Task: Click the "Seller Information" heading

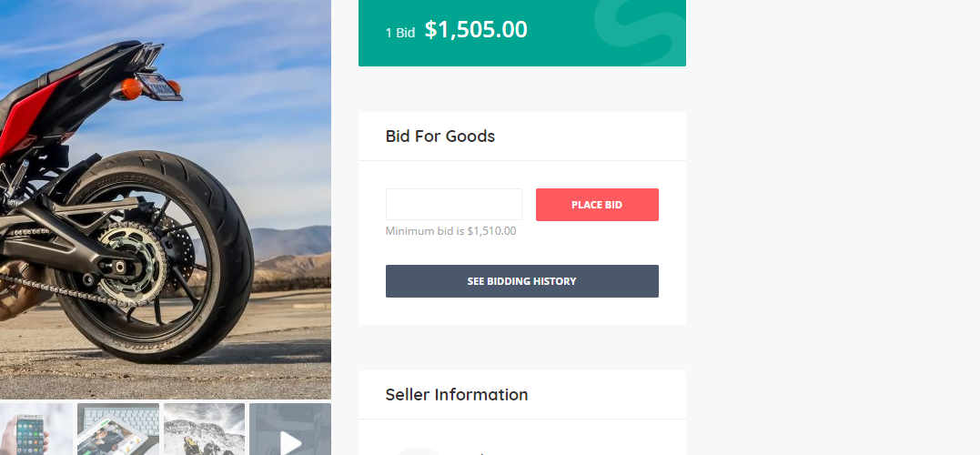Action: pyautogui.click(x=457, y=395)
